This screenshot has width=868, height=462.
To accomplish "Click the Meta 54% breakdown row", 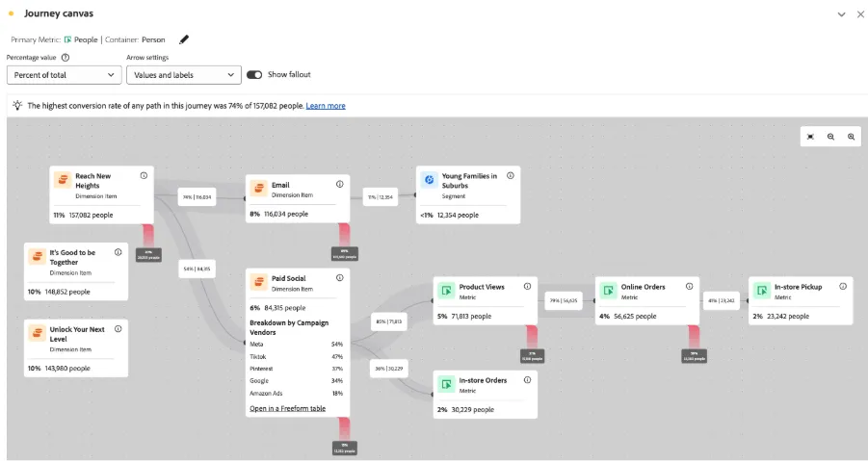I will pos(296,345).
